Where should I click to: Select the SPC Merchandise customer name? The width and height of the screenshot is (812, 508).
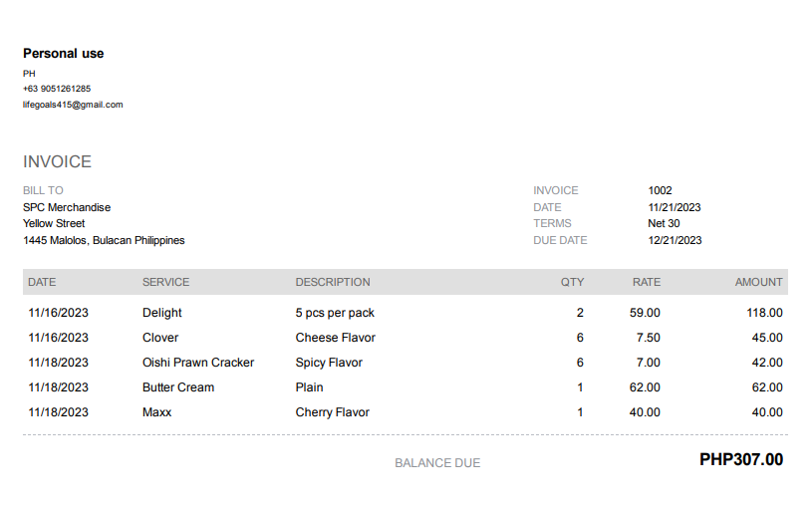(x=67, y=207)
